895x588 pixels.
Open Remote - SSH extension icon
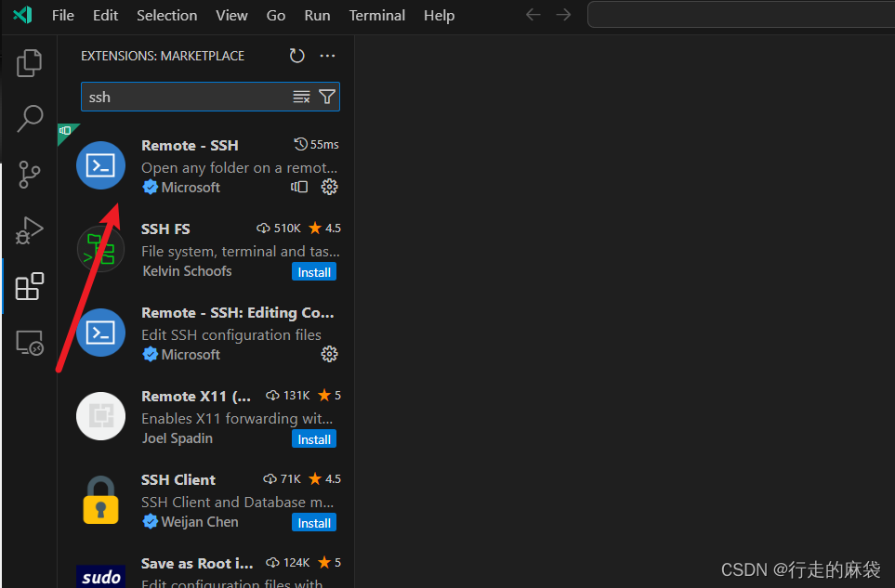point(101,165)
